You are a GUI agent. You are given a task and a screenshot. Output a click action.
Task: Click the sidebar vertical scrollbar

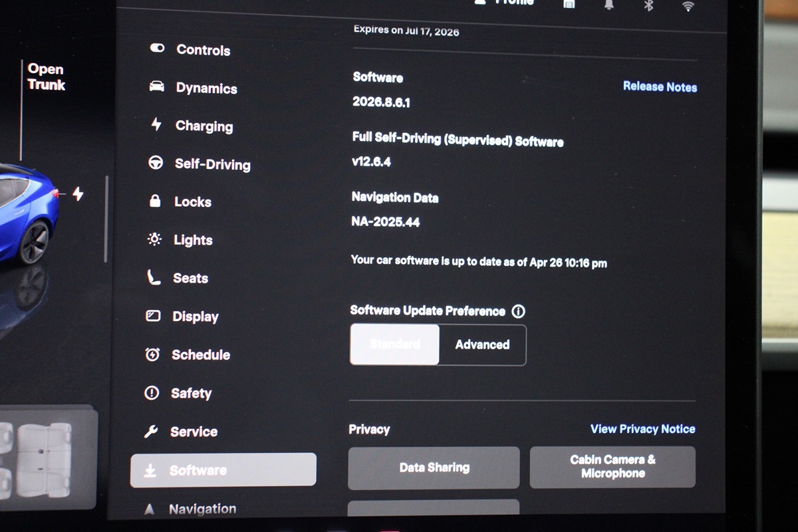click(106, 219)
